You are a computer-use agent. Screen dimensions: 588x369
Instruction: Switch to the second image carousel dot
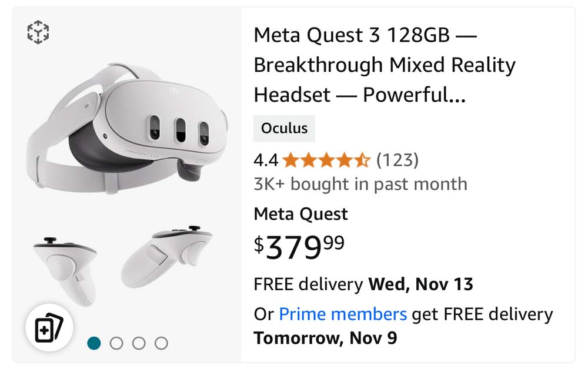pyautogui.click(x=116, y=343)
